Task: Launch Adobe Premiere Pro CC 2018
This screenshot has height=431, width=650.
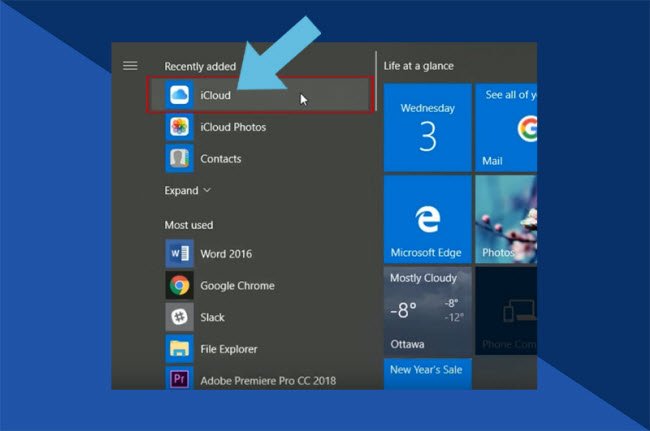Action: (x=179, y=380)
